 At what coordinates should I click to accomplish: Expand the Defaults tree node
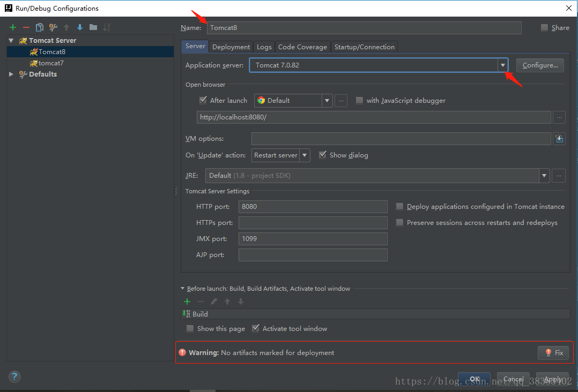[11, 74]
